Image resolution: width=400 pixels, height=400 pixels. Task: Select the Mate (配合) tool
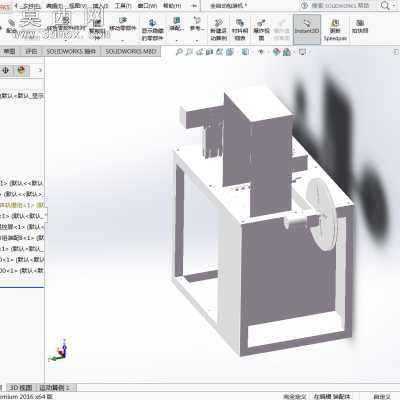point(11,26)
